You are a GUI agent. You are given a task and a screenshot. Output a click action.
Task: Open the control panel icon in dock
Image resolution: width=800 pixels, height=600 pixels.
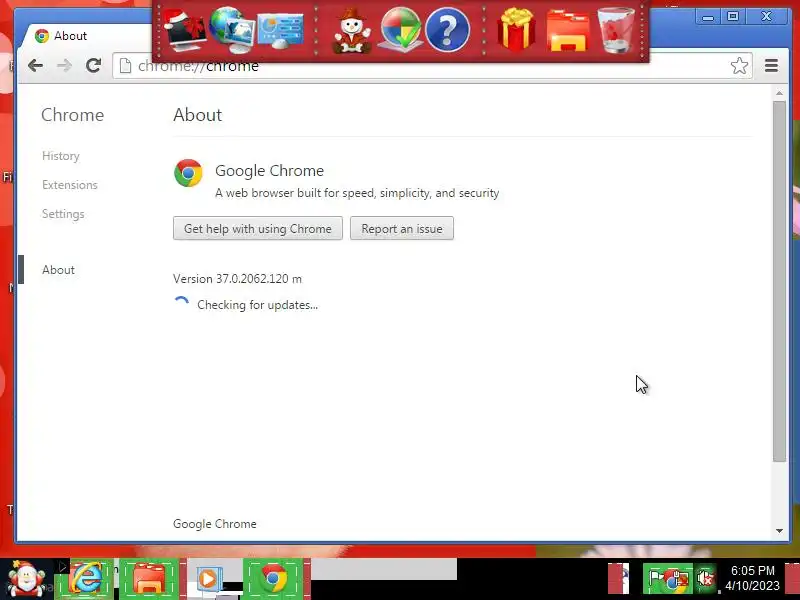(x=281, y=31)
